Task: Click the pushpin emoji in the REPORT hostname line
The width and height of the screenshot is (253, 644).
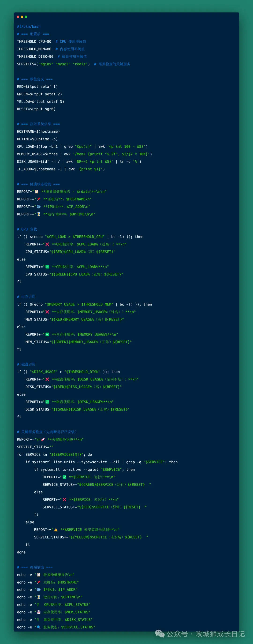Action: click(38, 199)
